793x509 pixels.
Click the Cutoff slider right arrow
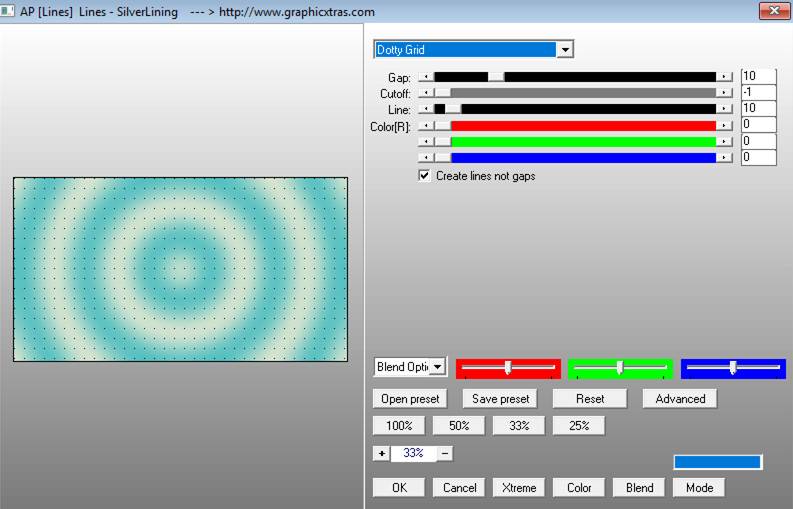tap(724, 93)
